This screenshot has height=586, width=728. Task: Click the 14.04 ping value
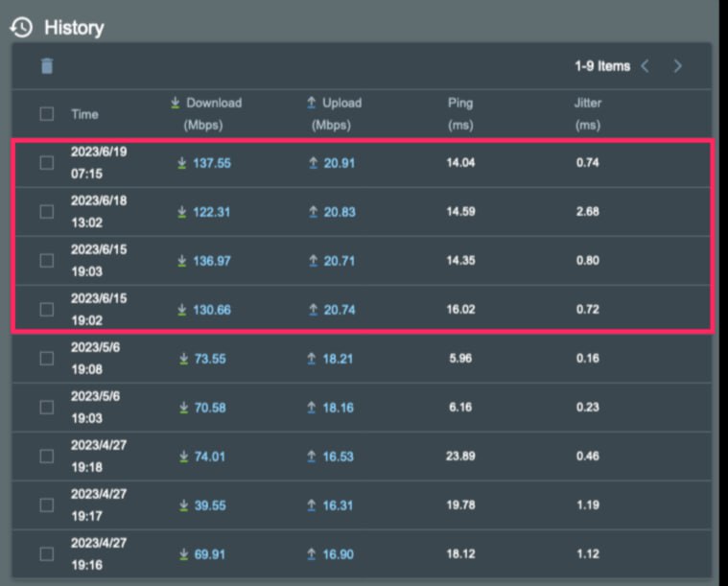[460, 162]
